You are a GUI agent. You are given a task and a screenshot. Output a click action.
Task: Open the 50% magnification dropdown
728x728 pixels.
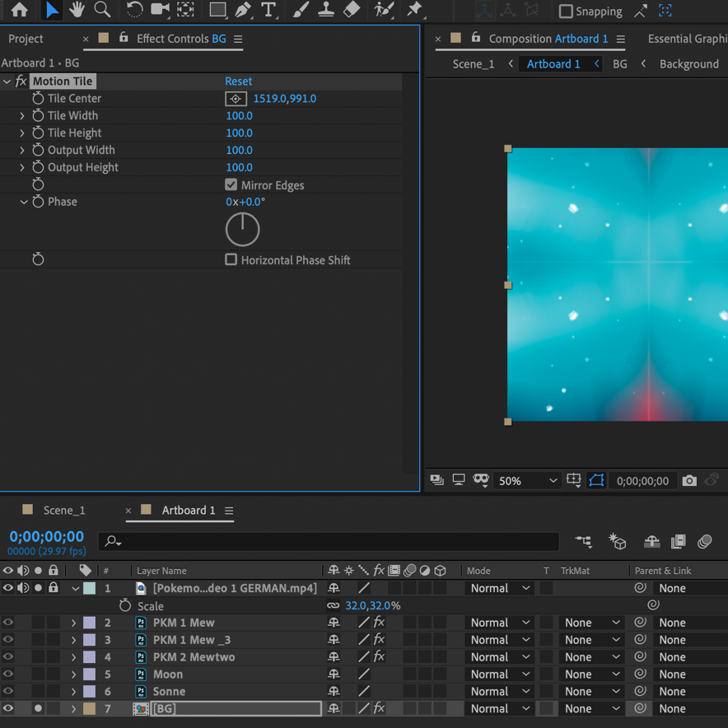coord(527,481)
